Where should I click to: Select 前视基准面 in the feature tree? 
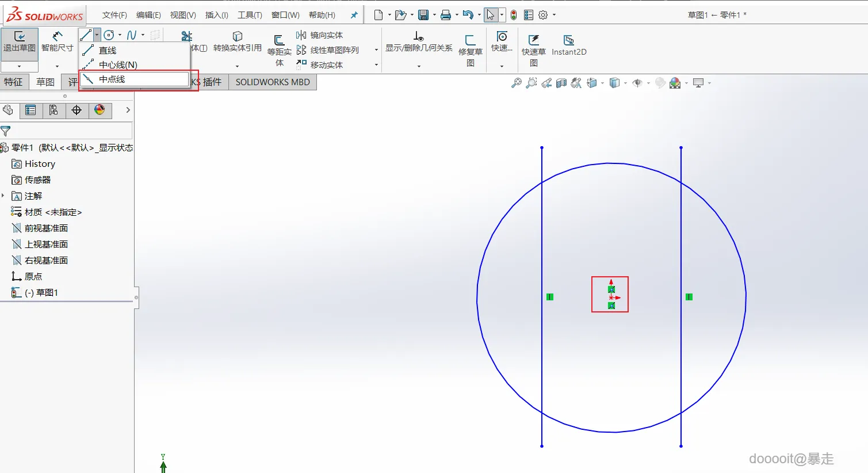(x=46, y=228)
